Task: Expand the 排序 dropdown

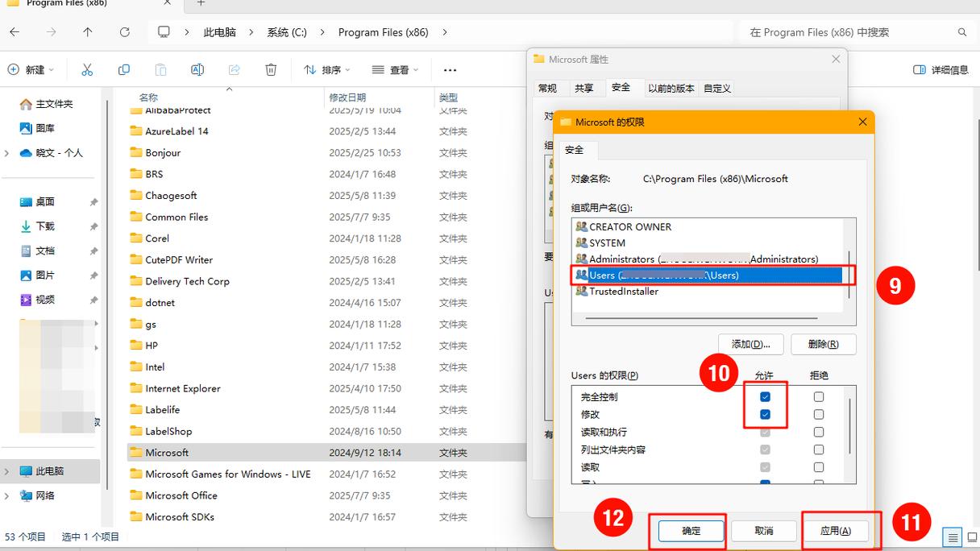Action: point(326,69)
